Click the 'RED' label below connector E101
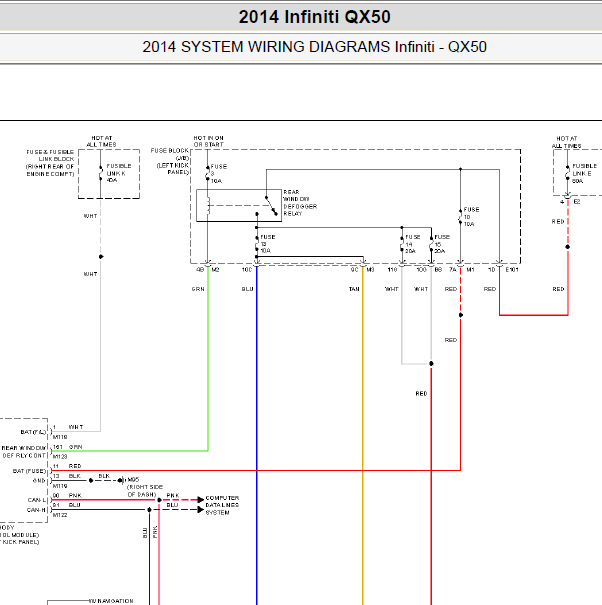 490,289
